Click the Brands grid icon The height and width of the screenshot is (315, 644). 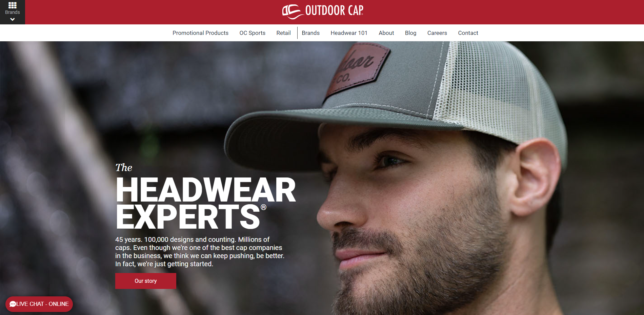point(13,5)
